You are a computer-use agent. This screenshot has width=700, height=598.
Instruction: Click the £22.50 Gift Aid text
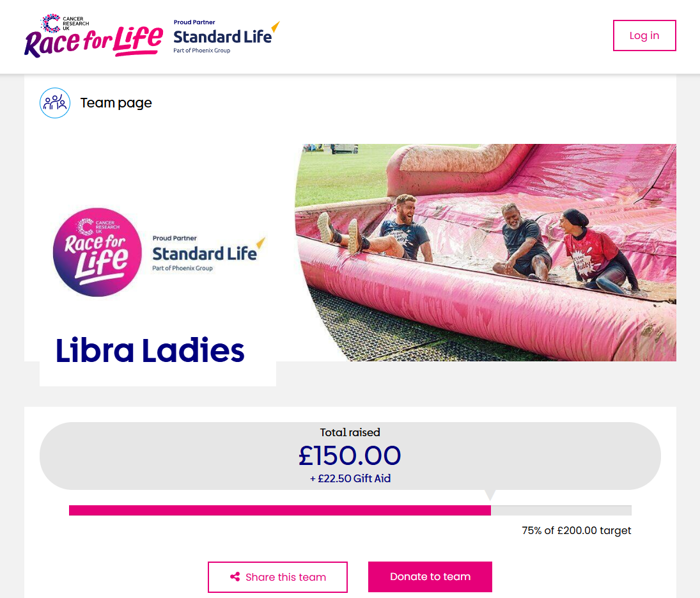350,478
